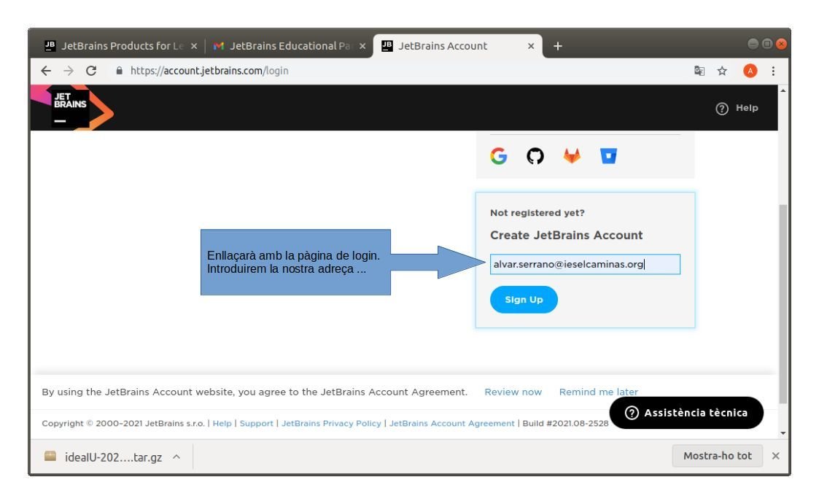
Task: Sign in with the Bitbucket icon
Action: 608,155
